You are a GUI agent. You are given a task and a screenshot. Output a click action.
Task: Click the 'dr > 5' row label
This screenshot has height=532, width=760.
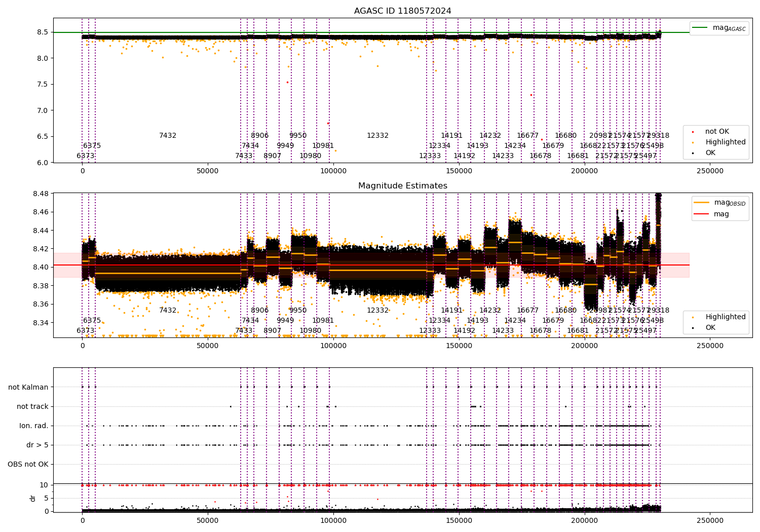click(x=37, y=445)
